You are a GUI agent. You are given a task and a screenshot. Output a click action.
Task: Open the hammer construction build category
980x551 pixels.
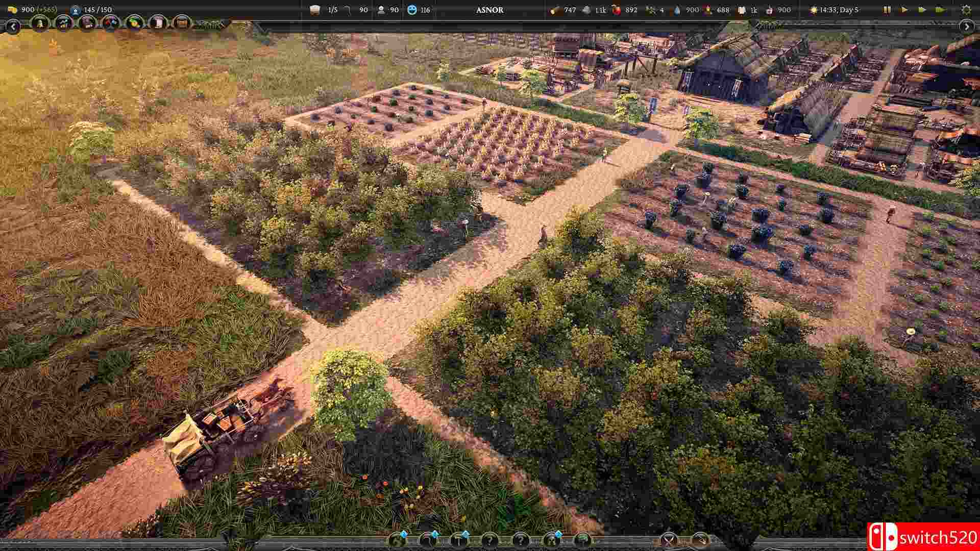click(459, 540)
